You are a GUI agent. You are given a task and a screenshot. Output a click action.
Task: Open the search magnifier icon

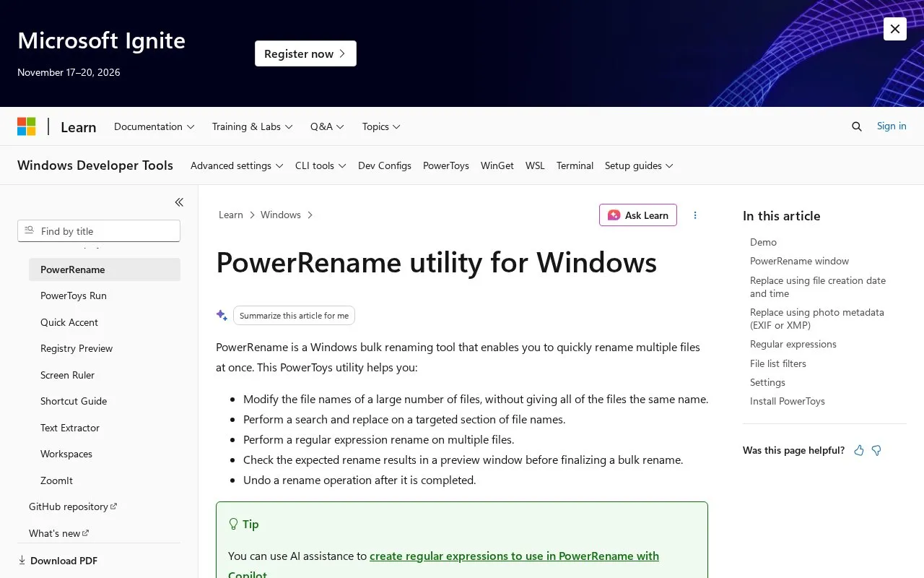pyautogui.click(x=857, y=126)
